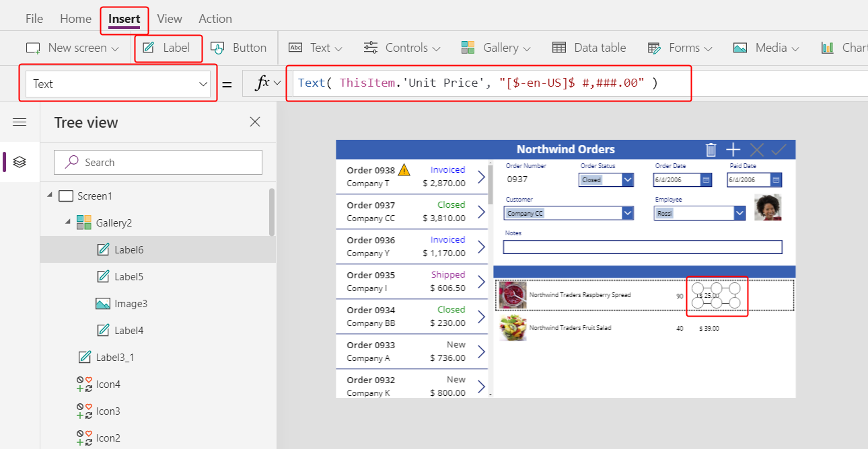Click the Notes text field

[643, 247]
